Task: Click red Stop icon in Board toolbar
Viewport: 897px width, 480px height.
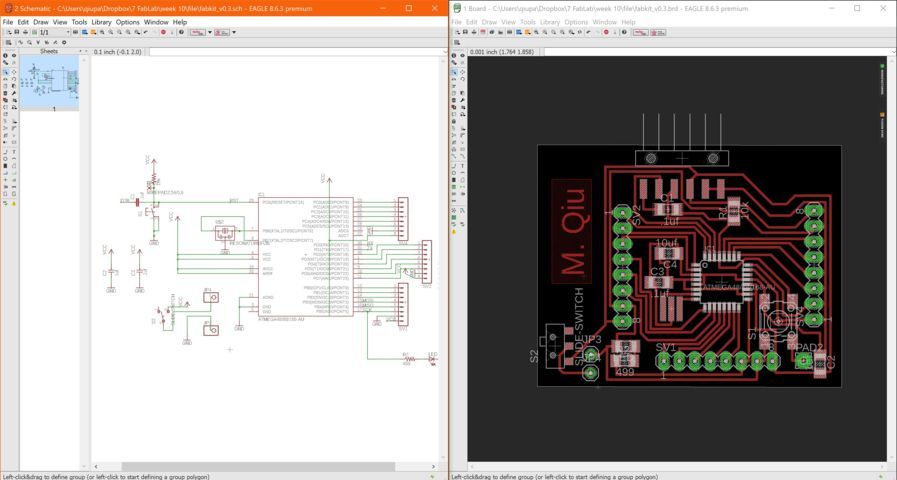Action: [x=606, y=33]
